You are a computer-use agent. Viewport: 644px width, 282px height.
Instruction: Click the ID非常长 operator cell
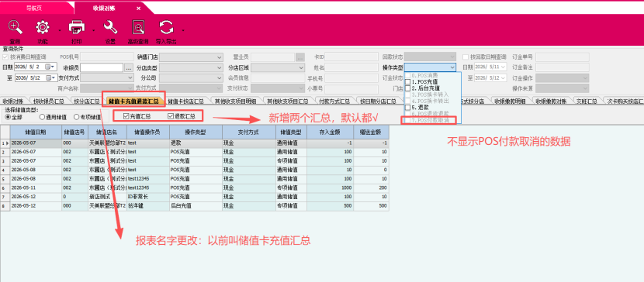tap(147, 197)
